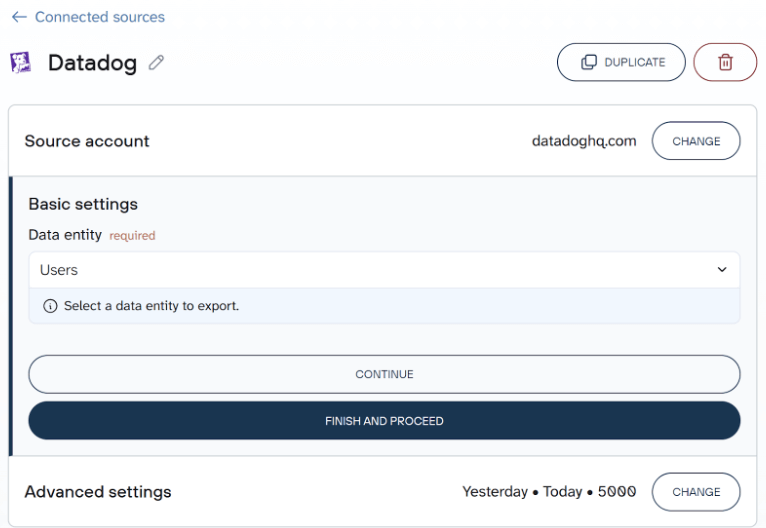
Task: Change the Source account
Action: (x=696, y=141)
